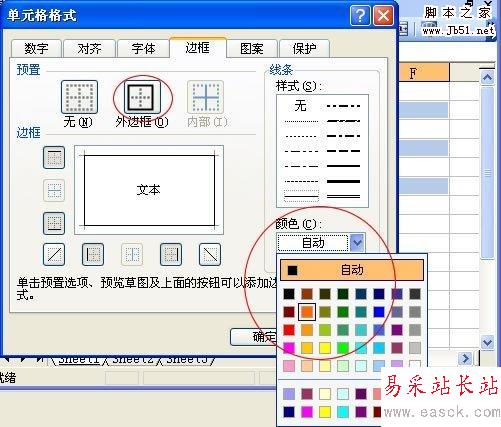Open the 颜色 color dropdown arrow
Image resolution: width=501 pixels, height=427 pixels.
click(x=357, y=242)
